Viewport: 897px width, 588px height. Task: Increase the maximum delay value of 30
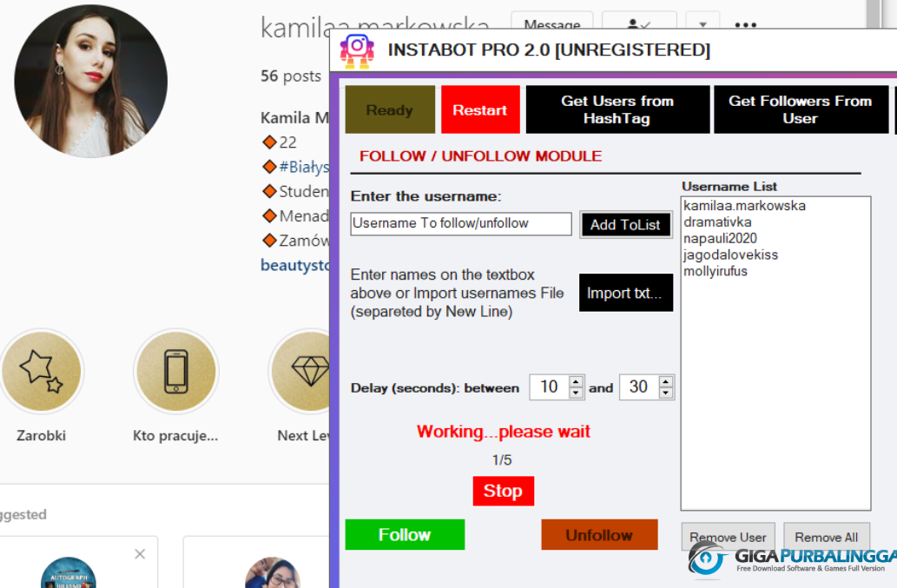click(x=665, y=381)
